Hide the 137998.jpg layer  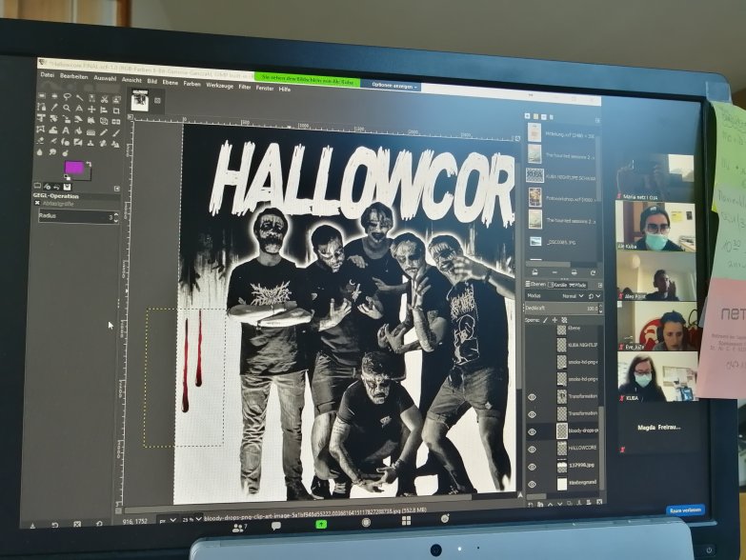pyautogui.click(x=532, y=467)
